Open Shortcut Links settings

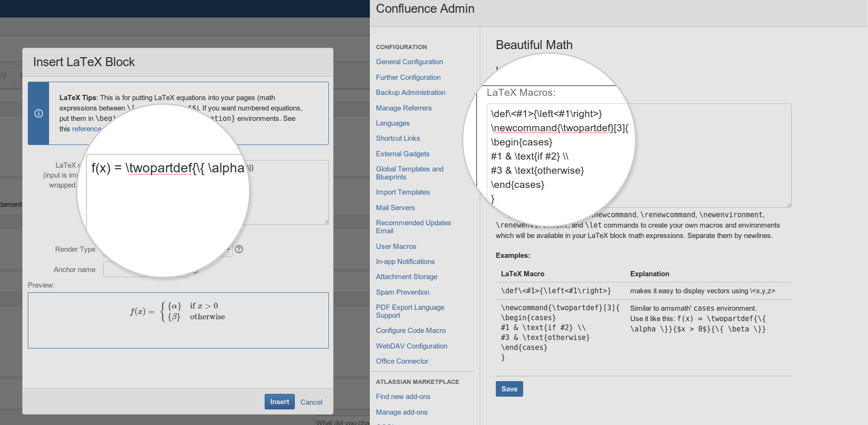(x=398, y=138)
